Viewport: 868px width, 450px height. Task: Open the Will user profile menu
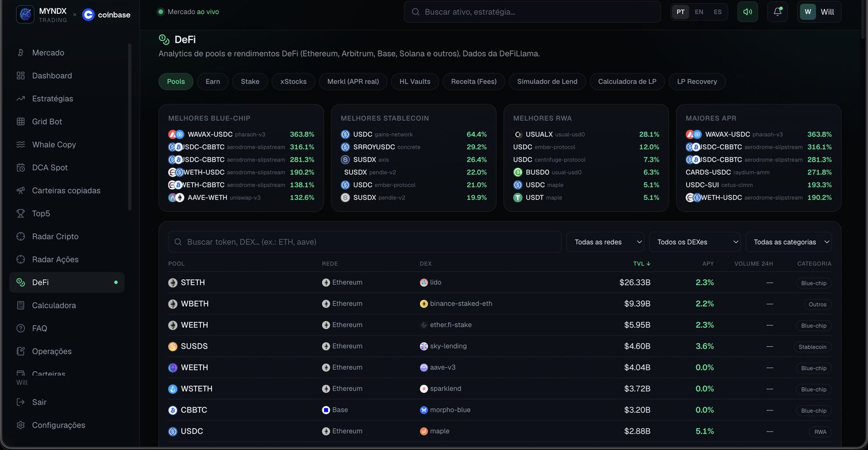point(819,12)
